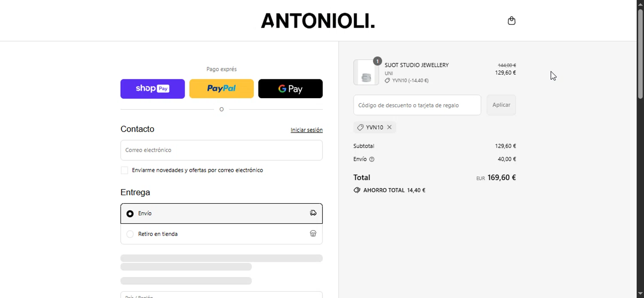
Task: Click the Ahorro total savings tag icon
Action: coord(357,190)
